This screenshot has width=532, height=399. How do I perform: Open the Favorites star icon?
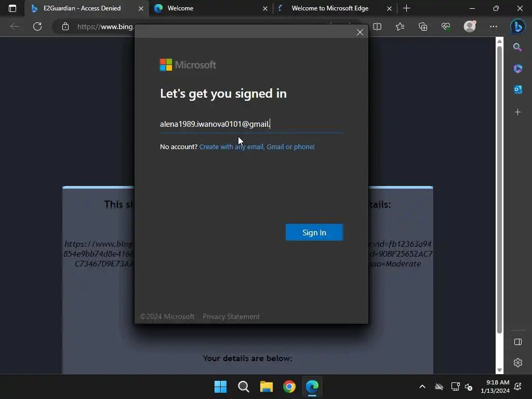click(x=400, y=26)
